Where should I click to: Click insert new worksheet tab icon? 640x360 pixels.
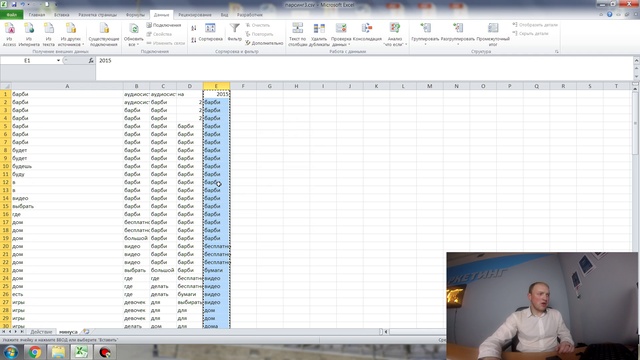click(x=86, y=332)
